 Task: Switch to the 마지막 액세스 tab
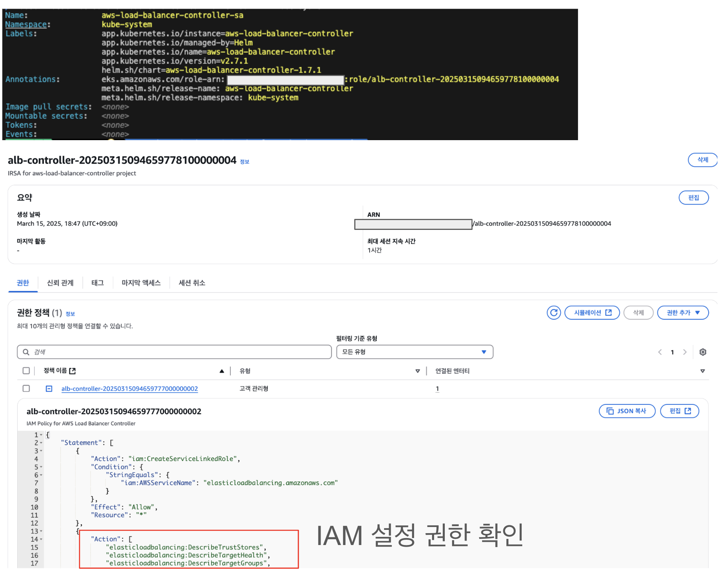click(x=141, y=283)
